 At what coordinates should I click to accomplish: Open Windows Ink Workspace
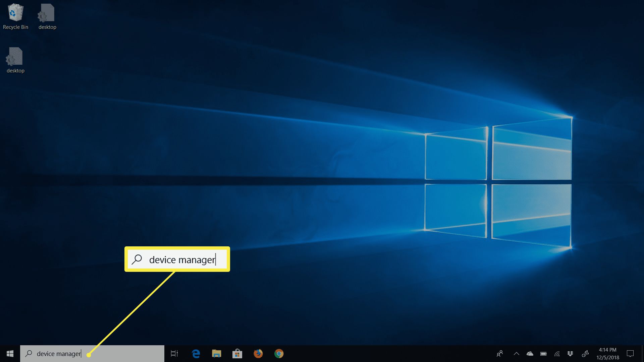(585, 354)
